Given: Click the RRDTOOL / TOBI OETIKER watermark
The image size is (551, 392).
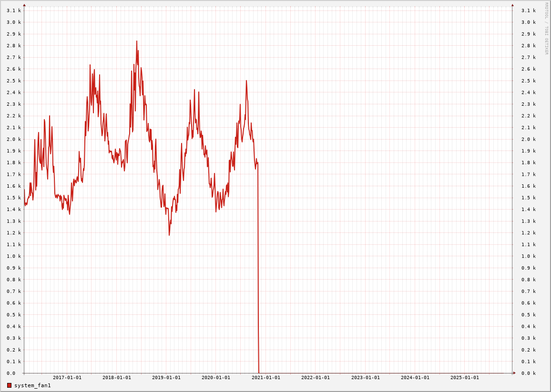Looking at the screenshot, I should [547, 29].
